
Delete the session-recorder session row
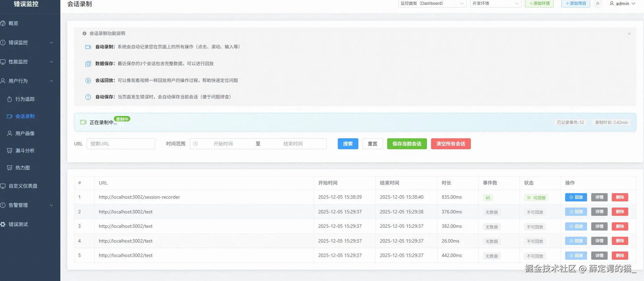[620, 197]
